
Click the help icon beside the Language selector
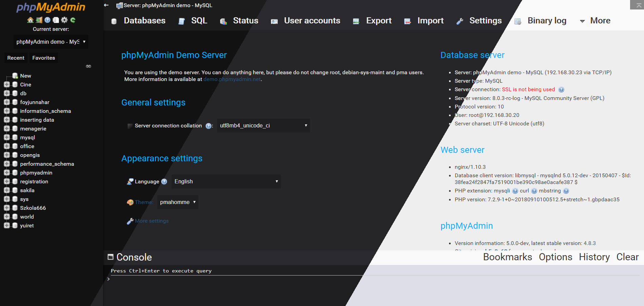tap(164, 181)
